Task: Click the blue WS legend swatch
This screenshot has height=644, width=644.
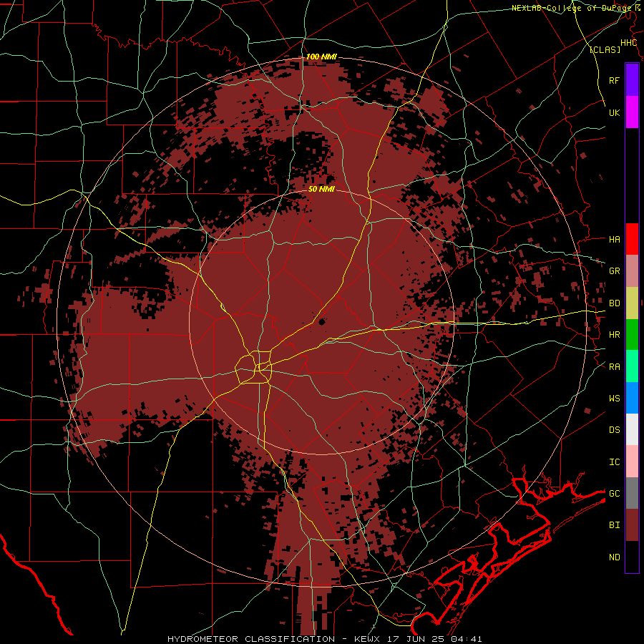Action: (632, 398)
